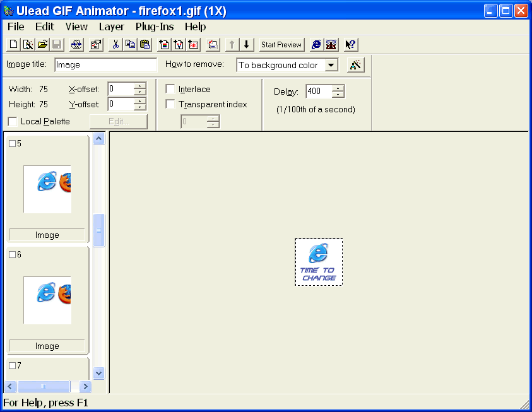Preview in Internet Explorer via e icon
This screenshot has width=532, height=412.
click(x=316, y=44)
